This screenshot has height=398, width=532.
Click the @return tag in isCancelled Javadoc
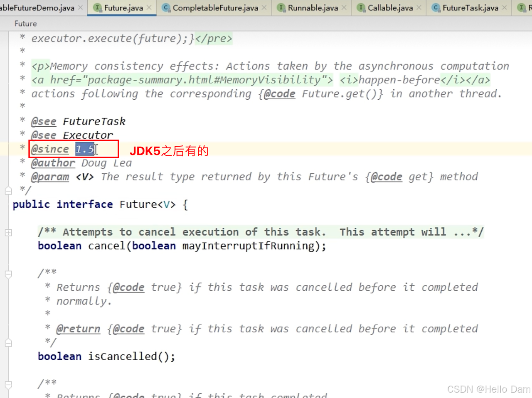point(78,329)
